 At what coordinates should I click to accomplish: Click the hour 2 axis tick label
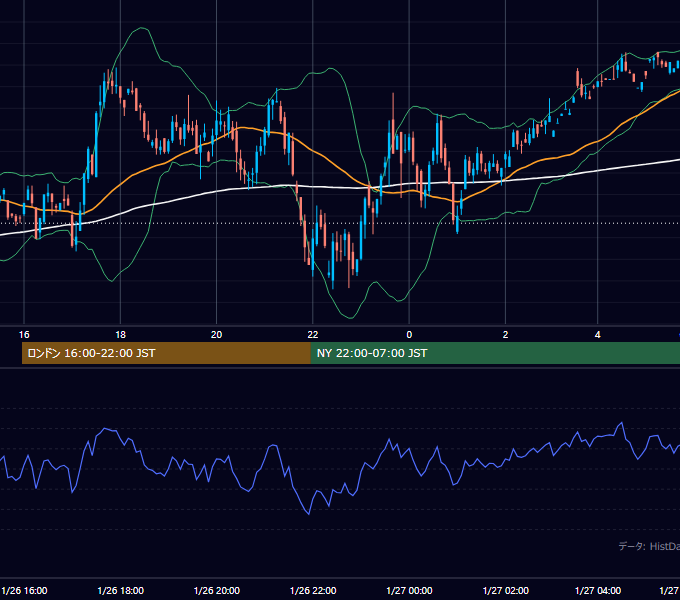coord(505,335)
